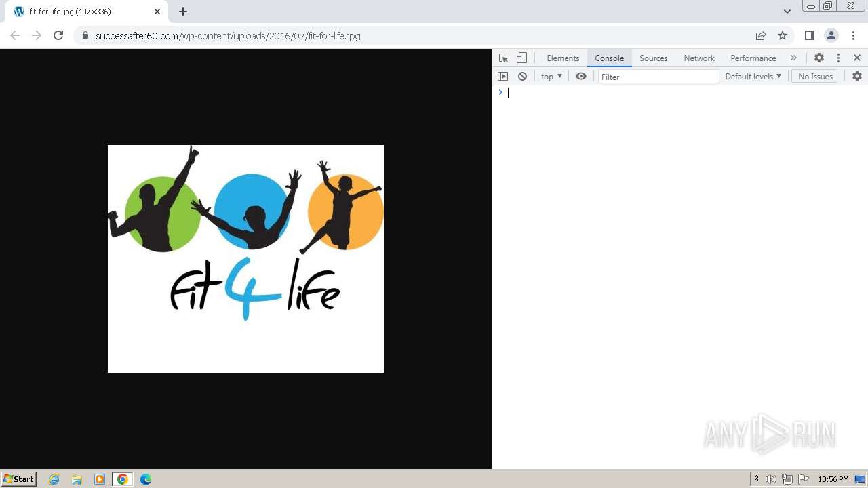Image resolution: width=868 pixels, height=488 pixels.
Task: Open the volume speaker tray icon
Action: (771, 479)
